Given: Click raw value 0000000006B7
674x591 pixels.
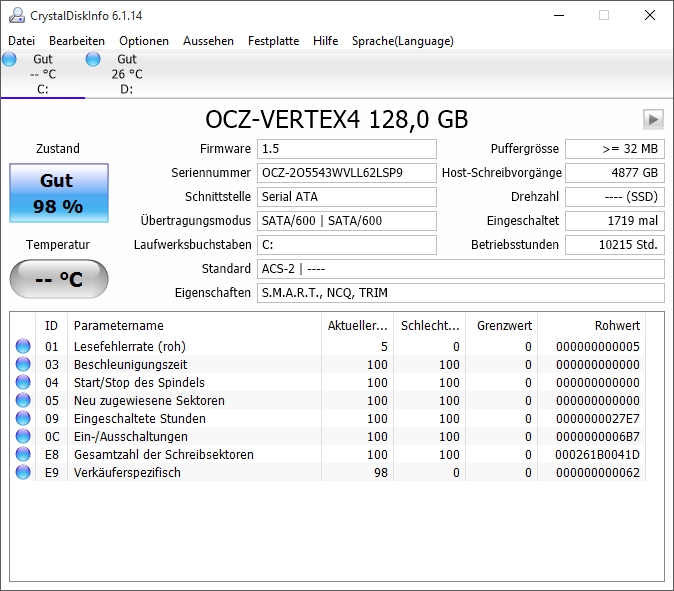Looking at the screenshot, I should [597, 437].
